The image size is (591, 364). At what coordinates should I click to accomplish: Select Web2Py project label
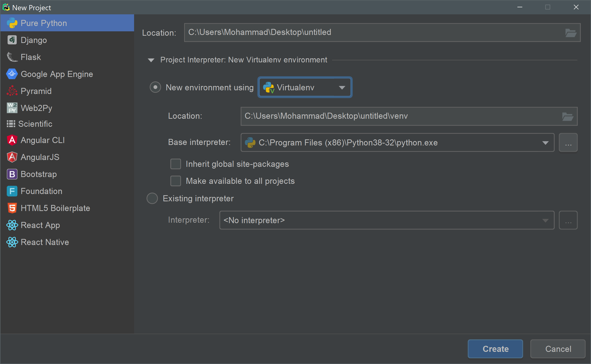tap(36, 108)
